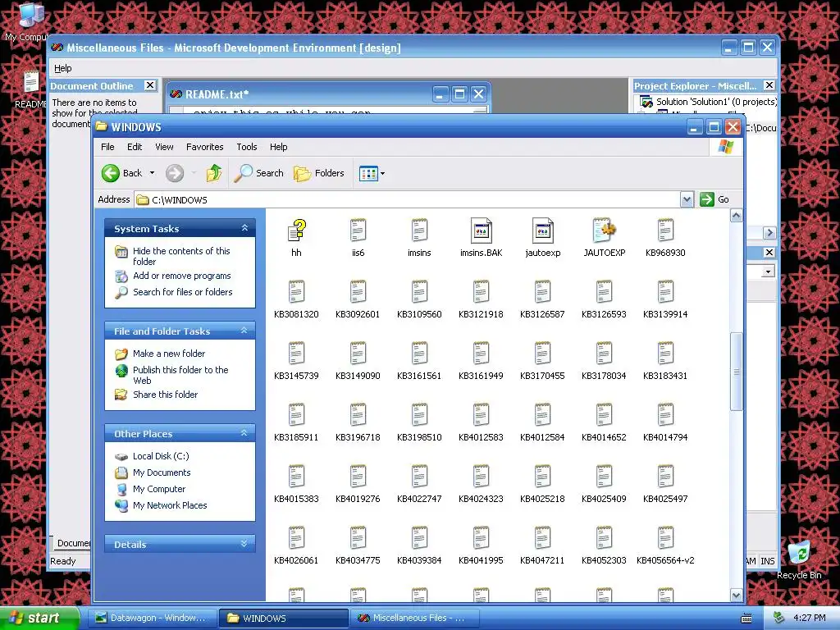Select the uppercase JAUTOEXP config file icon
Screen dimensions: 840x630
pyautogui.click(x=605, y=231)
